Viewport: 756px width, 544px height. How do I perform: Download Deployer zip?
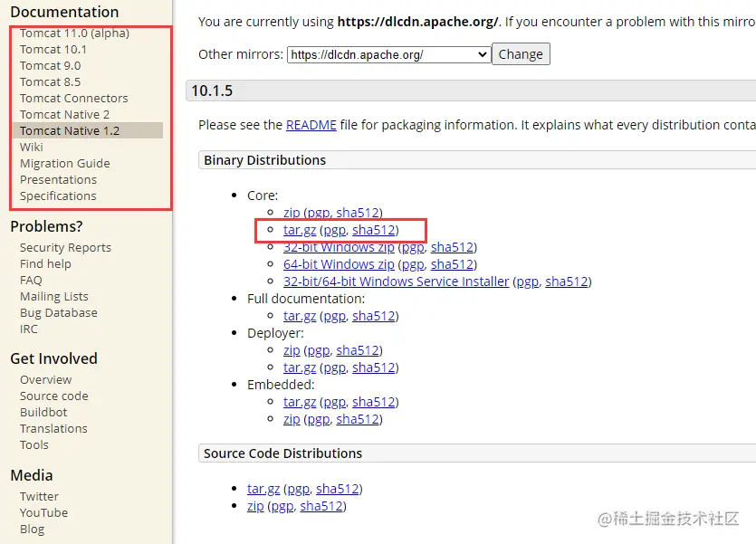[292, 350]
